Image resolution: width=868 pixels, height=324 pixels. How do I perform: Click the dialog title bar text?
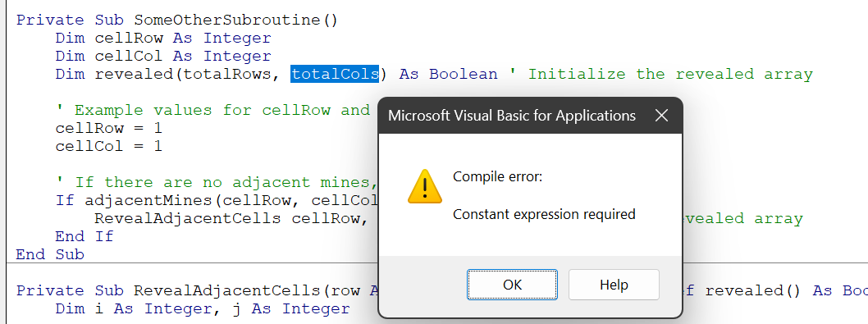tap(512, 116)
